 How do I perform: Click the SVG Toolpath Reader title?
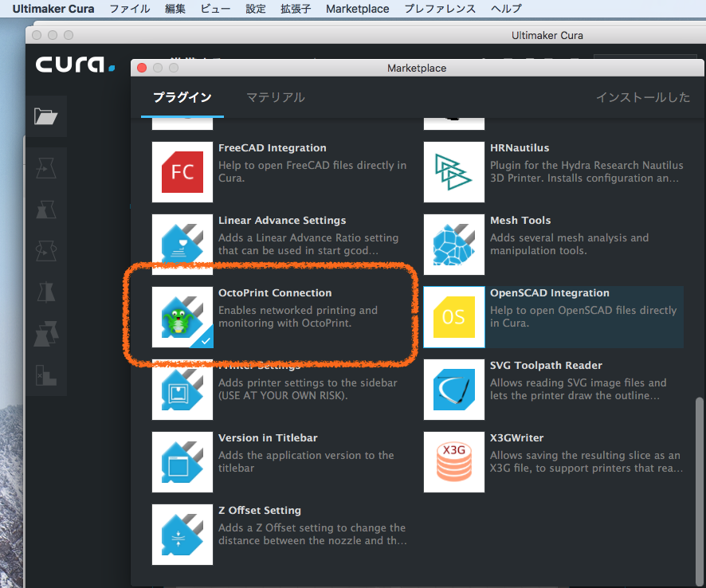click(x=546, y=365)
